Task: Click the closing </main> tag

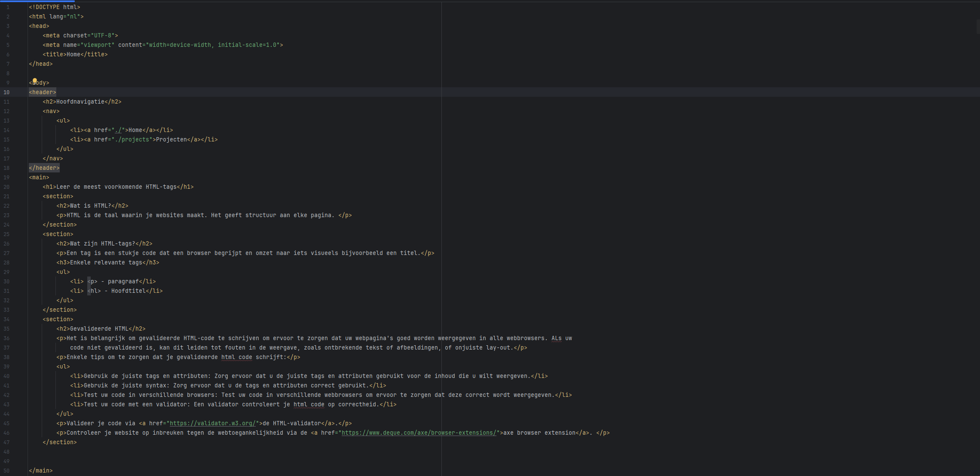Action: 41,471
